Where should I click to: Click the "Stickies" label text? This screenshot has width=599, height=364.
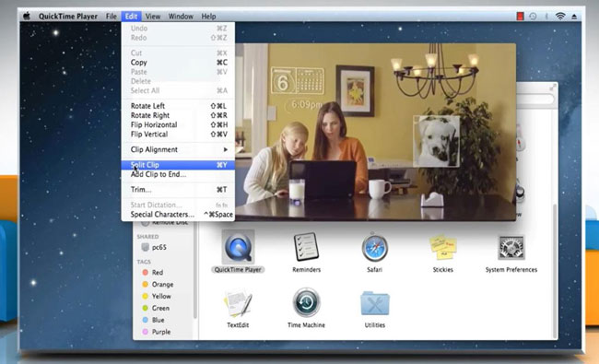point(442,270)
